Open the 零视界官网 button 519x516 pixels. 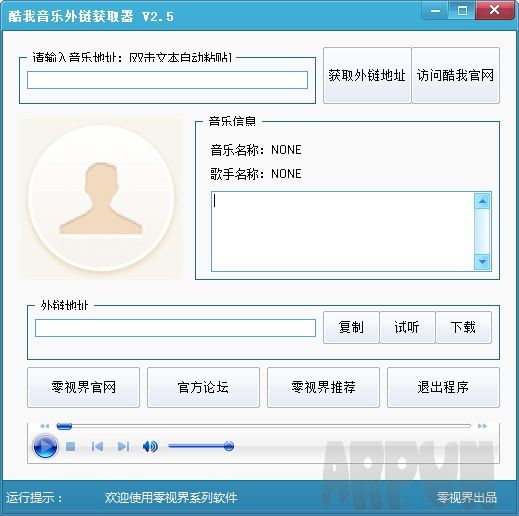tap(83, 387)
